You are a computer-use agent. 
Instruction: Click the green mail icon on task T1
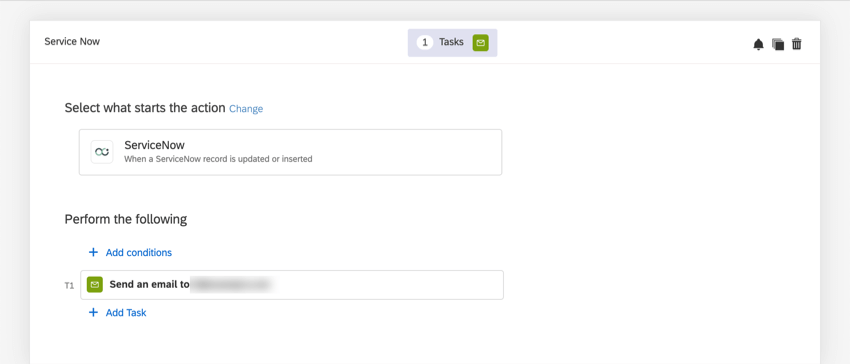[x=95, y=284]
